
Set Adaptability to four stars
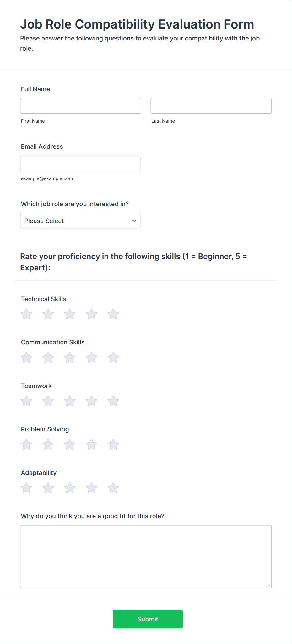pyautogui.click(x=92, y=488)
